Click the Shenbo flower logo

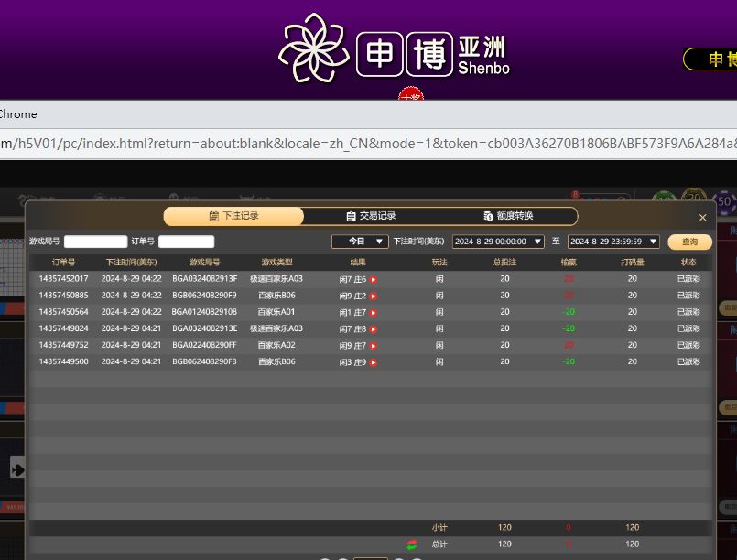point(314,48)
